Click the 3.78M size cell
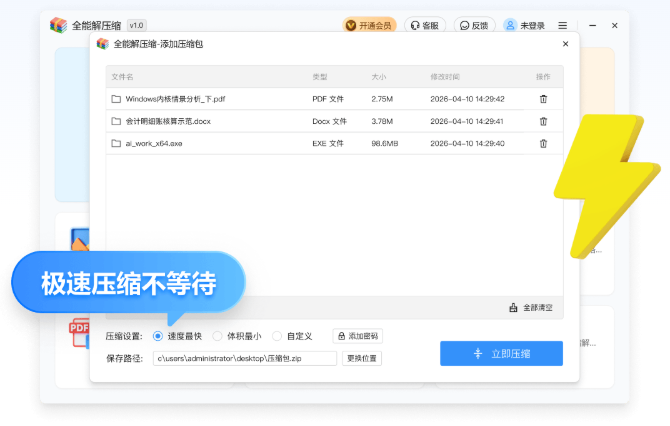Viewport: 670px width, 426px height. click(382, 121)
